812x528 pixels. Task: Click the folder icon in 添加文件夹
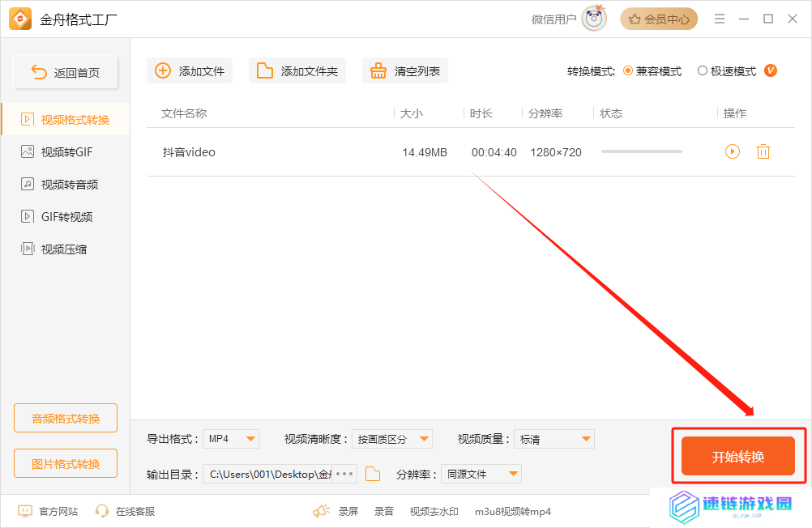pos(265,70)
